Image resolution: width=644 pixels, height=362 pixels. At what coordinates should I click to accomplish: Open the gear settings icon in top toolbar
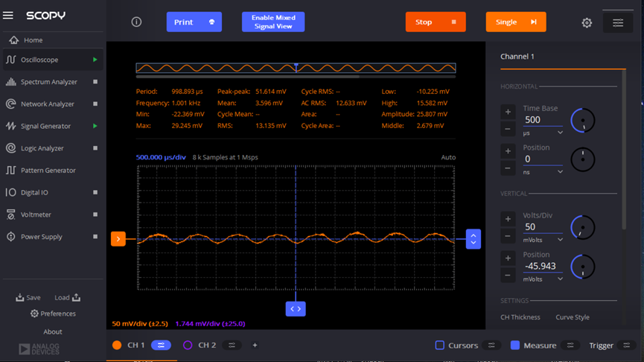tap(587, 22)
